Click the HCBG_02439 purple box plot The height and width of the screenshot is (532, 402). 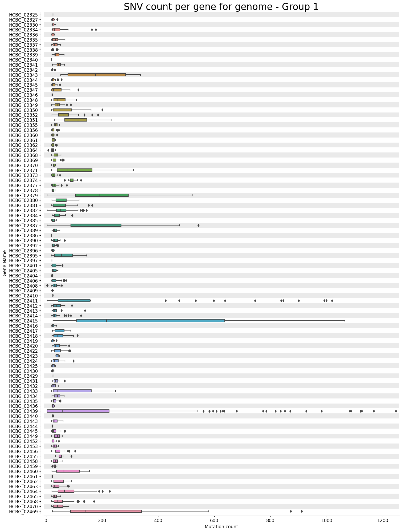click(x=78, y=411)
